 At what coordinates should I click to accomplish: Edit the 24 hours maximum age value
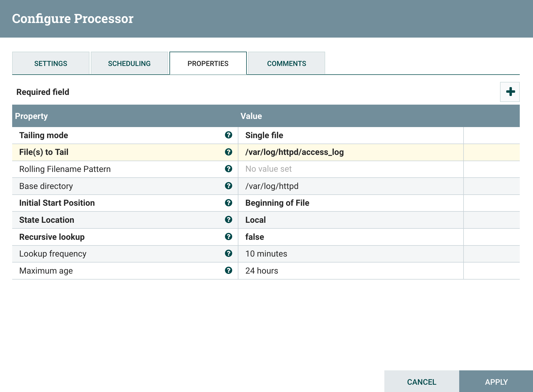[x=351, y=271]
